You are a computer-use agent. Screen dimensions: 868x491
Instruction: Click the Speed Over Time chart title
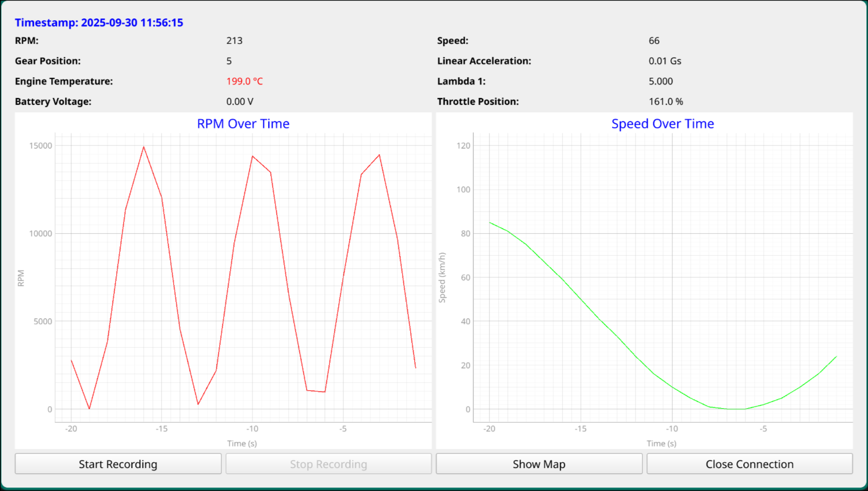[662, 124]
